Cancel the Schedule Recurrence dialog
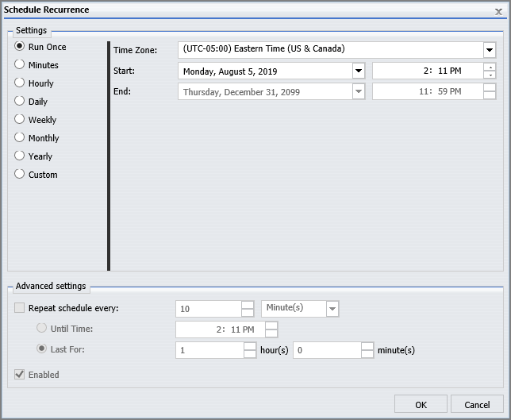Viewport: 511px width, 420px height. tap(477, 404)
